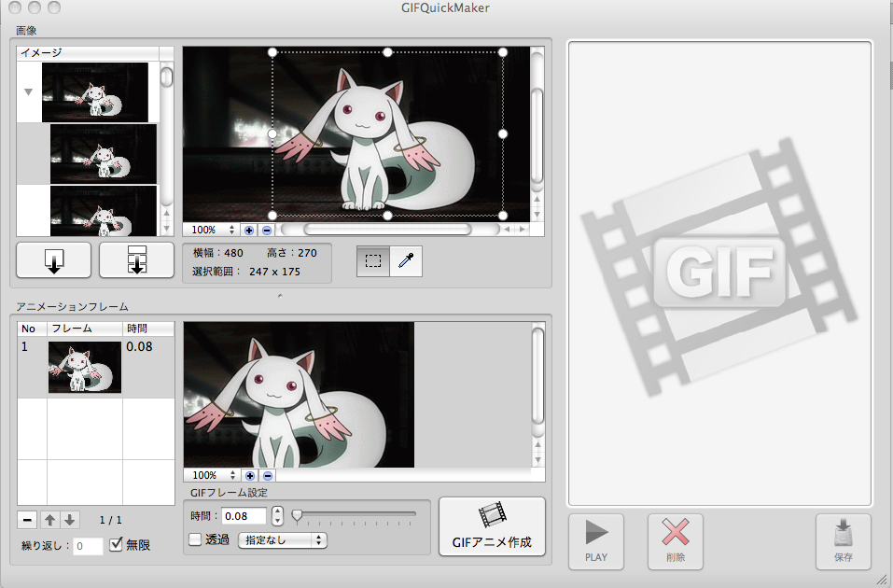Open the 指定なし transparency dropdown
Viewport: 893px width, 588px height.
point(283,540)
